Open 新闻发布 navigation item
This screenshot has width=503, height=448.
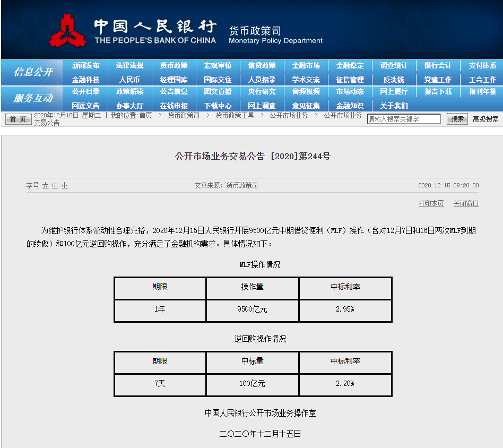click(85, 65)
